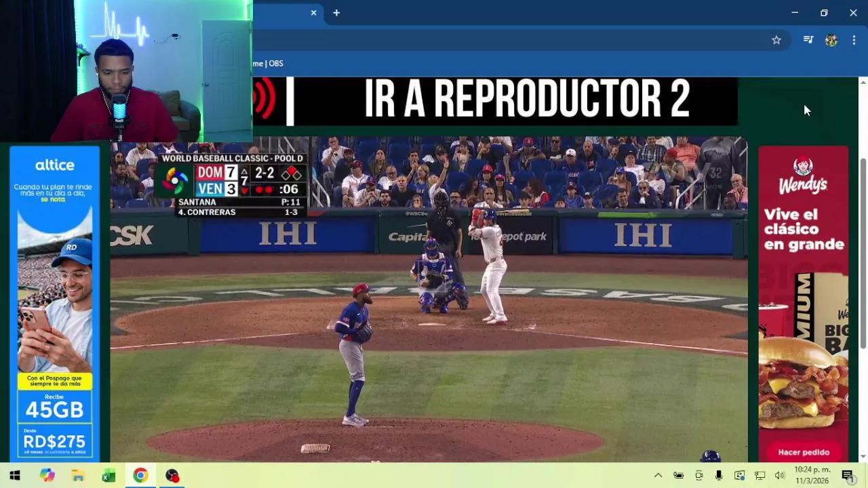Click the webcam overlay of the streamer
The width and height of the screenshot is (868, 488).
[126, 71]
